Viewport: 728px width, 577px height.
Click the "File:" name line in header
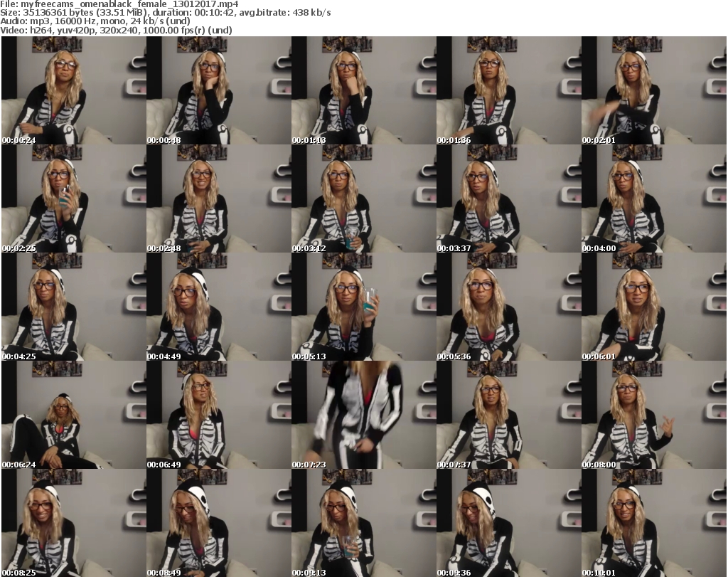[x=119, y=4]
